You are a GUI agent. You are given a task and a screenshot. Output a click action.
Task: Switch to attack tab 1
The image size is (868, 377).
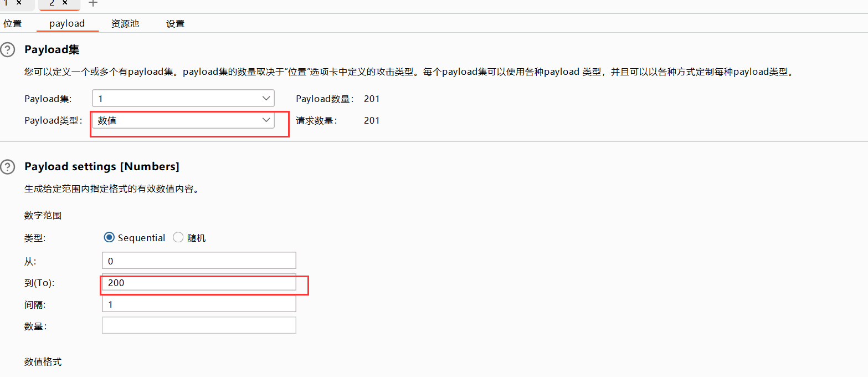pos(7,3)
